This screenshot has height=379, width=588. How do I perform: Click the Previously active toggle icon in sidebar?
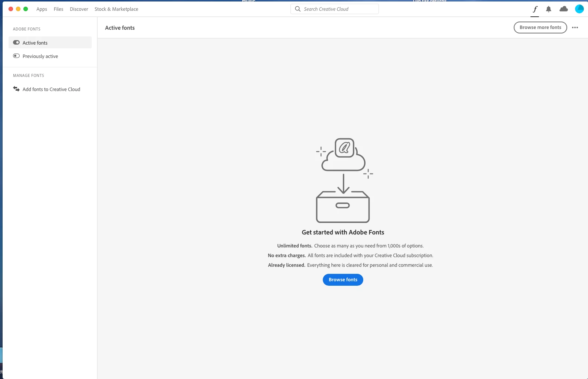[16, 56]
